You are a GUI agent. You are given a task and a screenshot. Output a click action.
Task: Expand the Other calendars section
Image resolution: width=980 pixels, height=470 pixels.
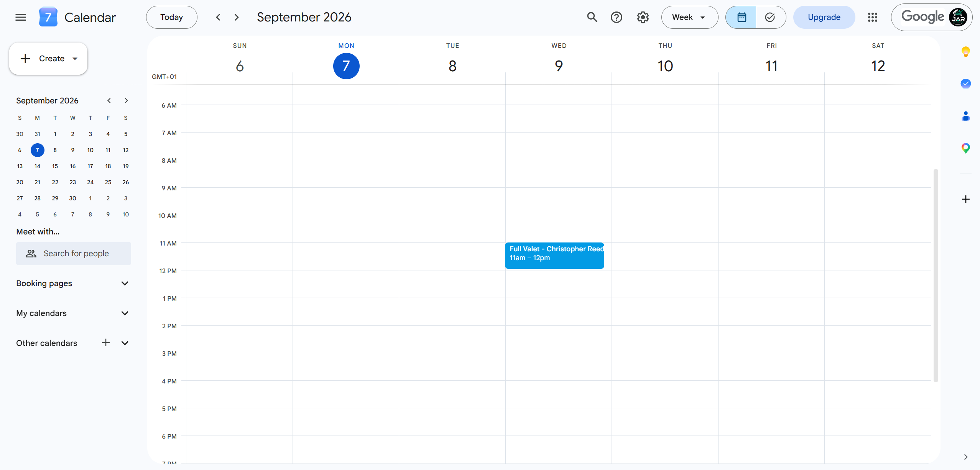point(125,343)
